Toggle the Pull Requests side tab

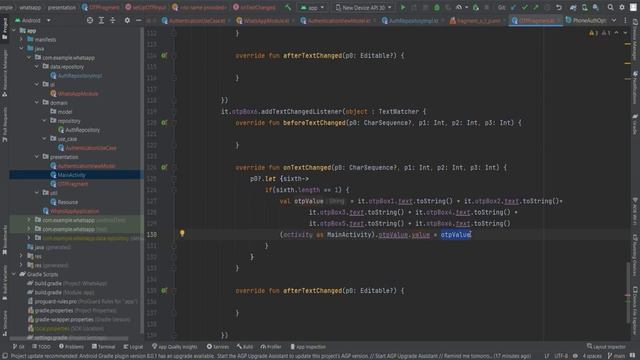point(4,124)
